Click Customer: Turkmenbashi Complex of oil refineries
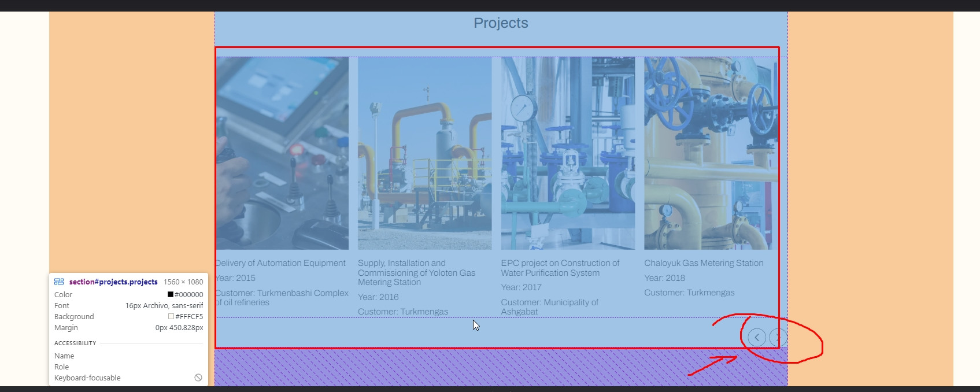This screenshot has height=392, width=980. 282,298
